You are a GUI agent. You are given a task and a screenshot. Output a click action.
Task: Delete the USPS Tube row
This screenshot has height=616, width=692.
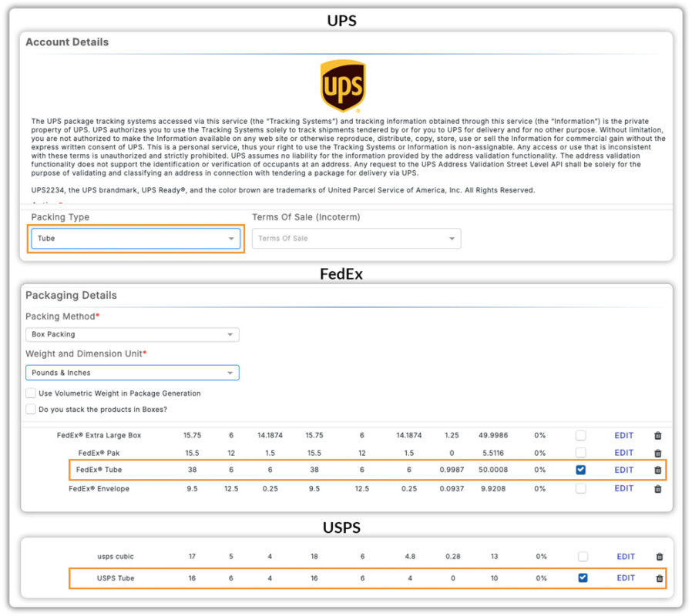pyautogui.click(x=660, y=578)
